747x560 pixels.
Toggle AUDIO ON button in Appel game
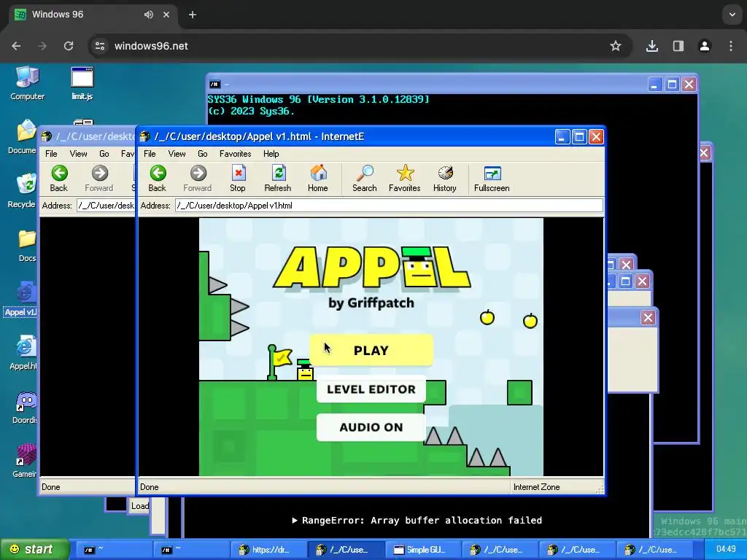coord(371,427)
